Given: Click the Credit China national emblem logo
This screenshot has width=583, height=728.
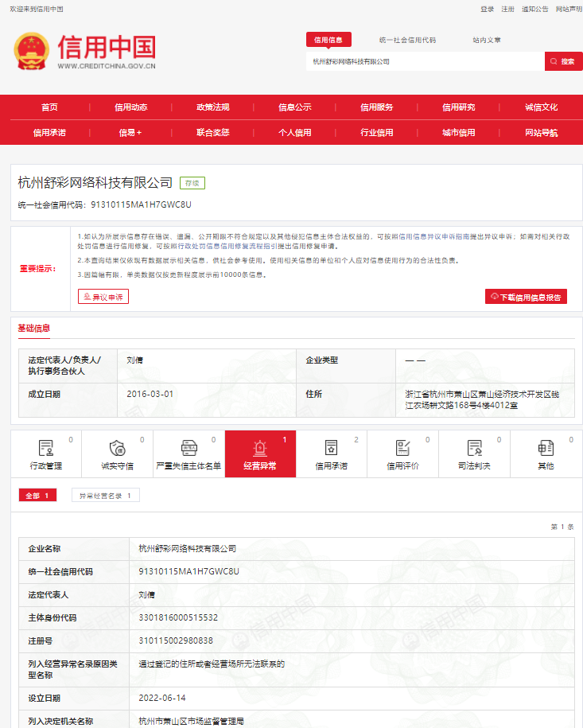Looking at the screenshot, I should (x=32, y=51).
